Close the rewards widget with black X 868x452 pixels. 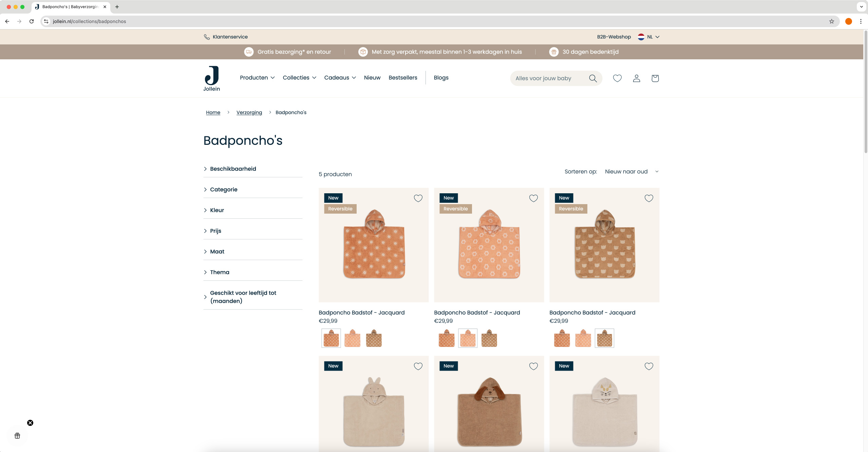[x=30, y=423]
